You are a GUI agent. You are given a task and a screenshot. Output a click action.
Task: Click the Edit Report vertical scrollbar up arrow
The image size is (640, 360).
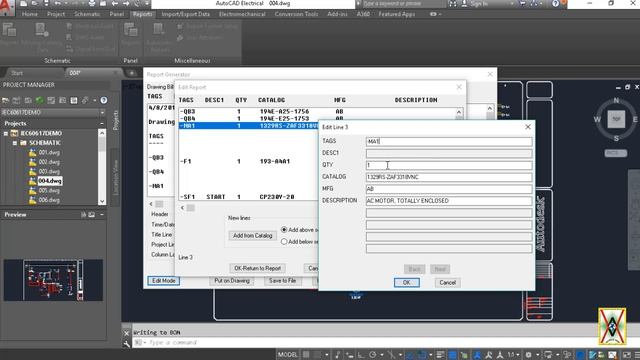tap(459, 112)
